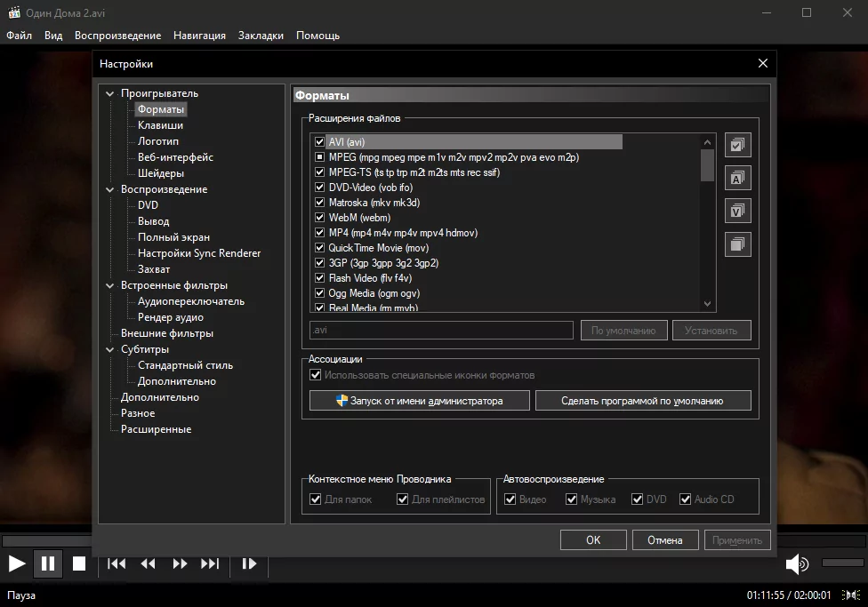Jump to next file with skip-forward icon
Screen dimensions: 868x607
(x=210, y=563)
